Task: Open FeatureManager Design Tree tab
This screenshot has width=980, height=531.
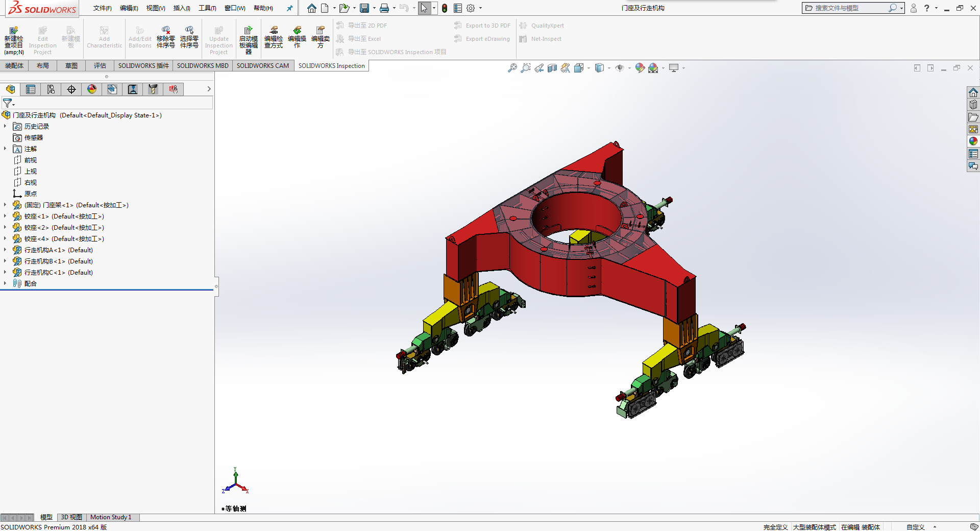Action: click(x=11, y=89)
